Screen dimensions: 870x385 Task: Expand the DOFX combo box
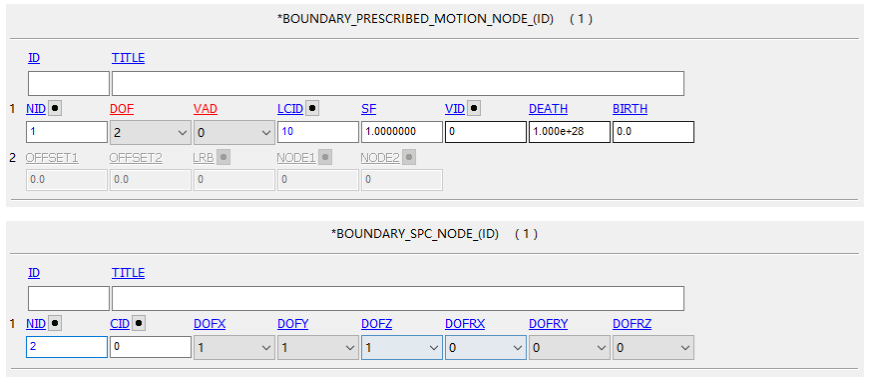coord(234,347)
